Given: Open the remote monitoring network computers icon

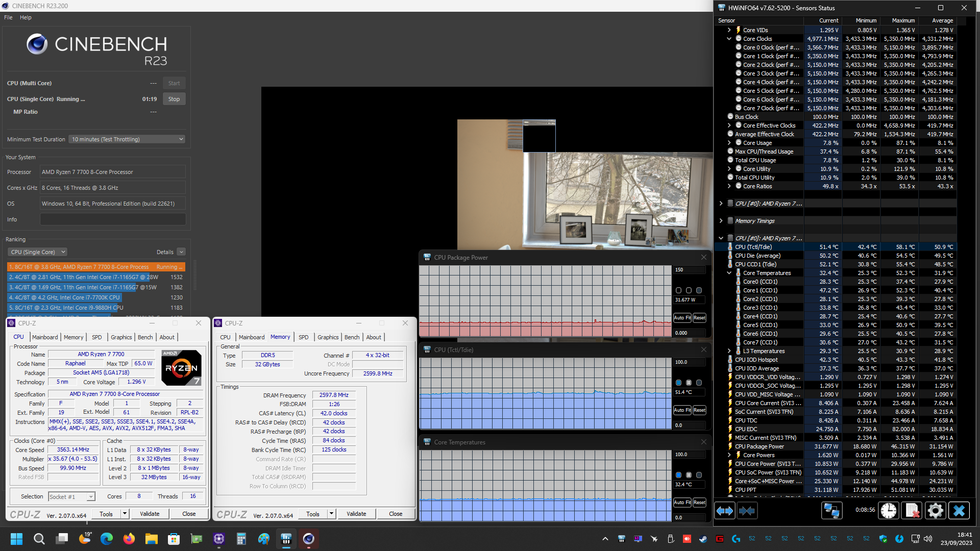Looking at the screenshot, I should click(831, 511).
